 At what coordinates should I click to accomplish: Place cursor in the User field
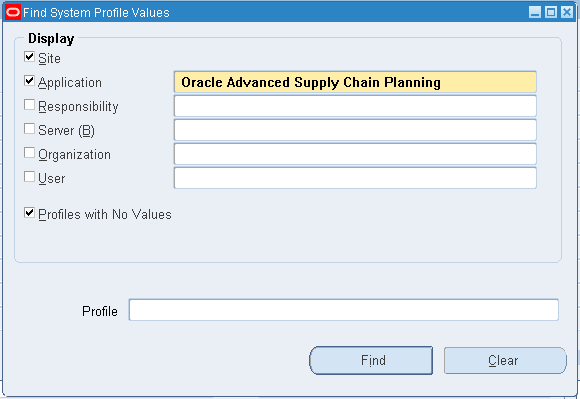[355, 178]
